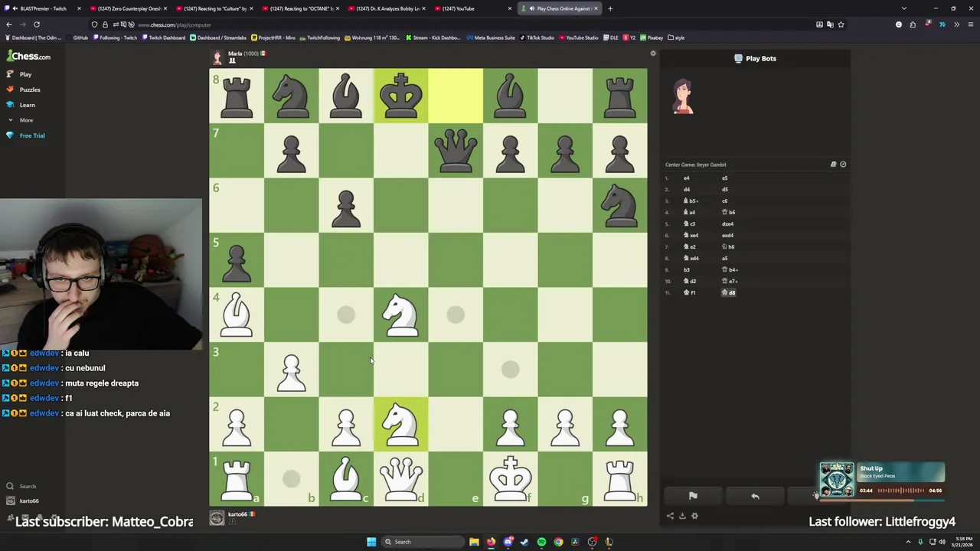Click move e5 in the move list

(724, 178)
